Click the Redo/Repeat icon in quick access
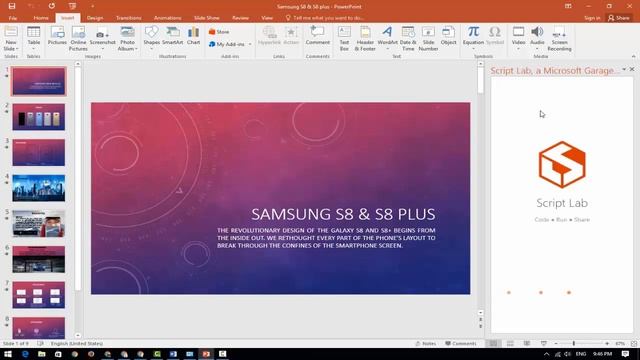 coord(51,6)
